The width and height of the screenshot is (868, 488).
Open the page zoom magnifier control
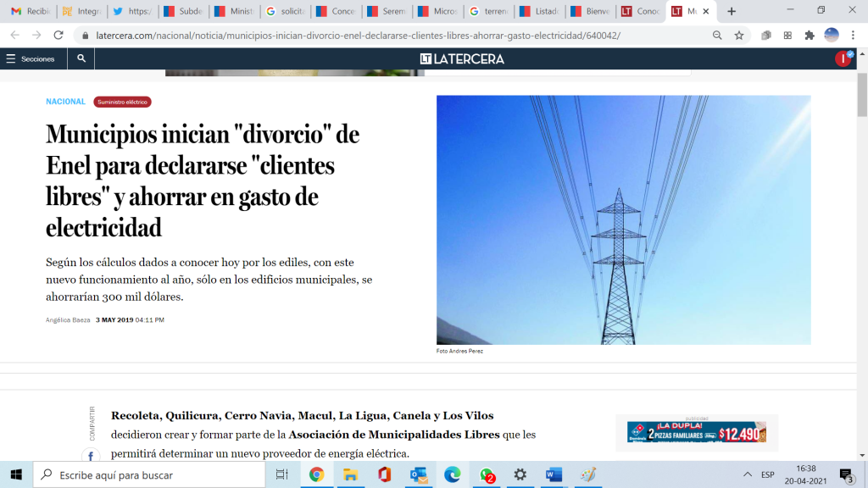[717, 36]
